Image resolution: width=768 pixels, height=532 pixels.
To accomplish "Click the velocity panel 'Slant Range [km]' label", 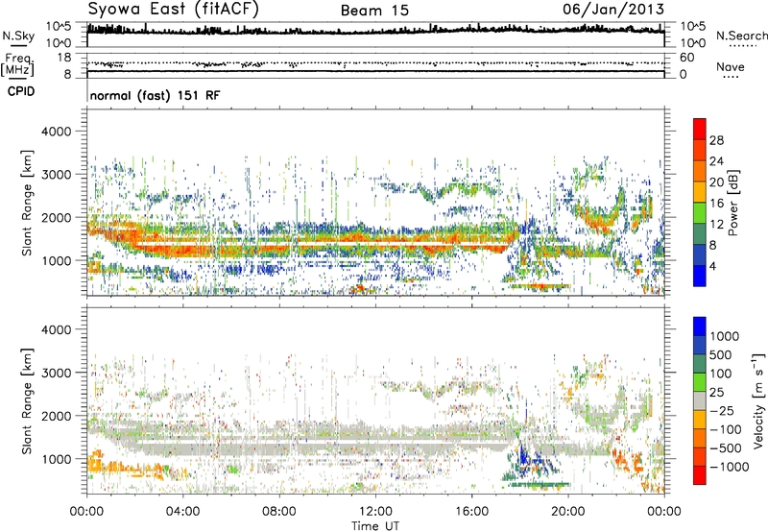I will (27, 400).
